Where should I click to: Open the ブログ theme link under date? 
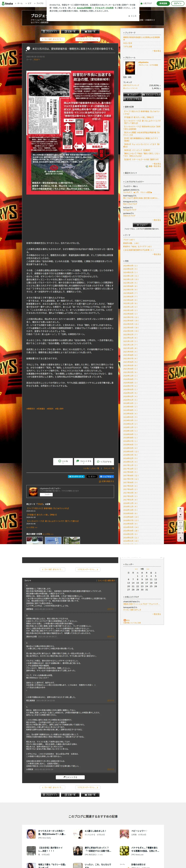(x=37, y=60)
